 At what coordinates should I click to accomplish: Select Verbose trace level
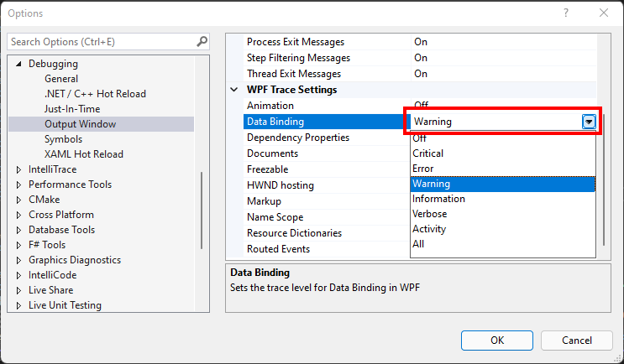point(503,214)
